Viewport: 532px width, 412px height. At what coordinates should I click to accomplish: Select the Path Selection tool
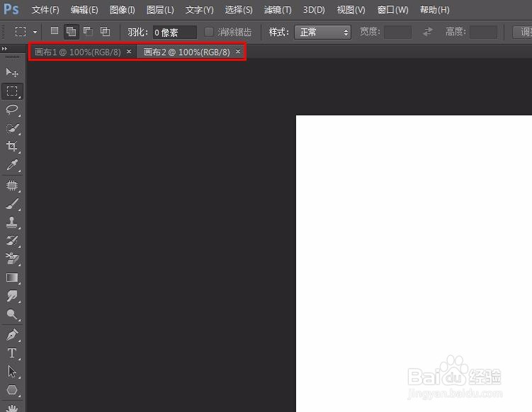12,372
